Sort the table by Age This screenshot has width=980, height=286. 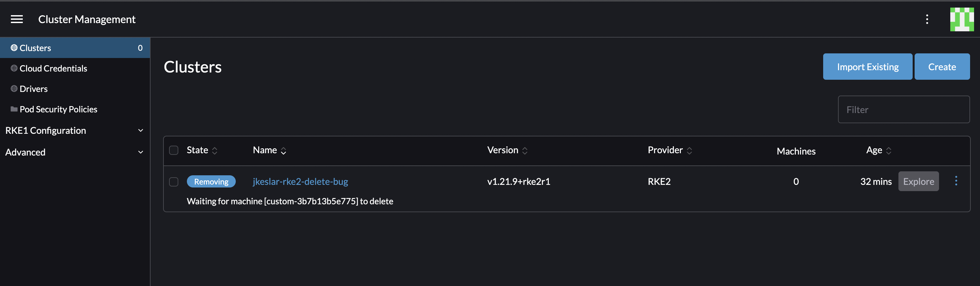coord(889,150)
